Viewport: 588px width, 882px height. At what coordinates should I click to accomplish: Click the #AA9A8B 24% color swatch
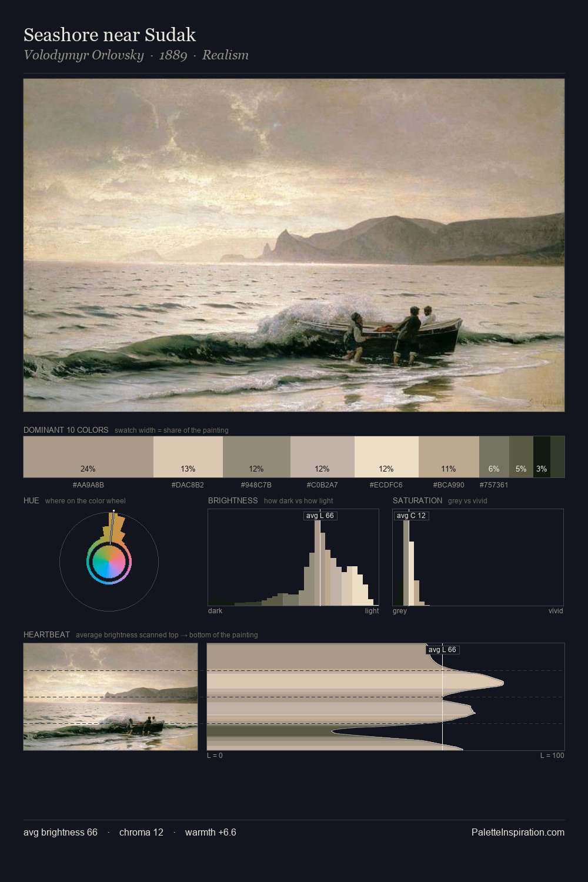88,457
